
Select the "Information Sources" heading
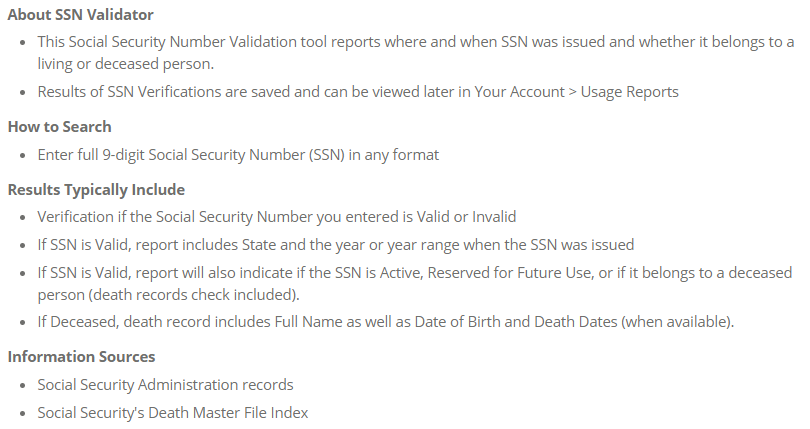(81, 357)
